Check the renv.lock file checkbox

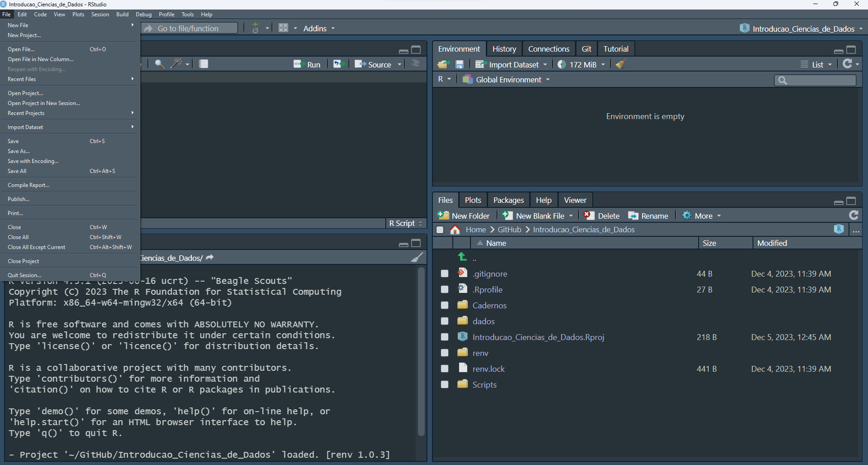click(445, 369)
